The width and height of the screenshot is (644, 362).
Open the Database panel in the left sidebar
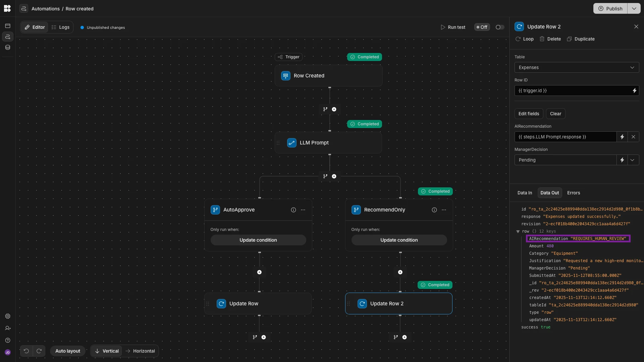(7, 47)
